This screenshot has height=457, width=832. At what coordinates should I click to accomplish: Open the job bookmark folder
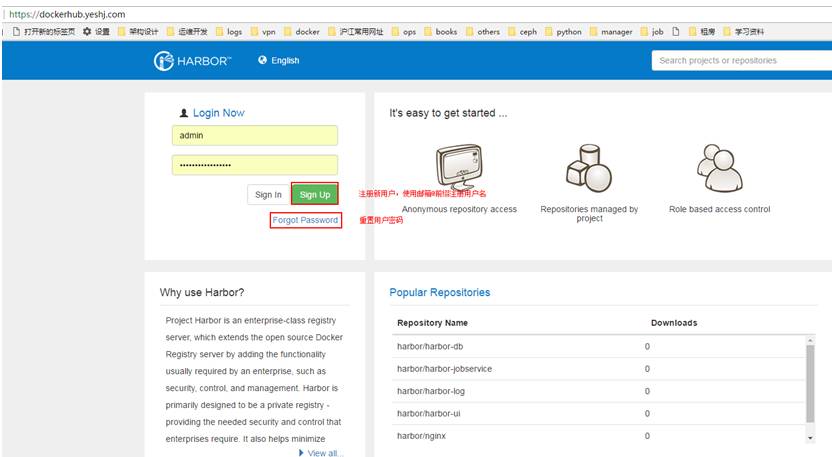click(652, 32)
